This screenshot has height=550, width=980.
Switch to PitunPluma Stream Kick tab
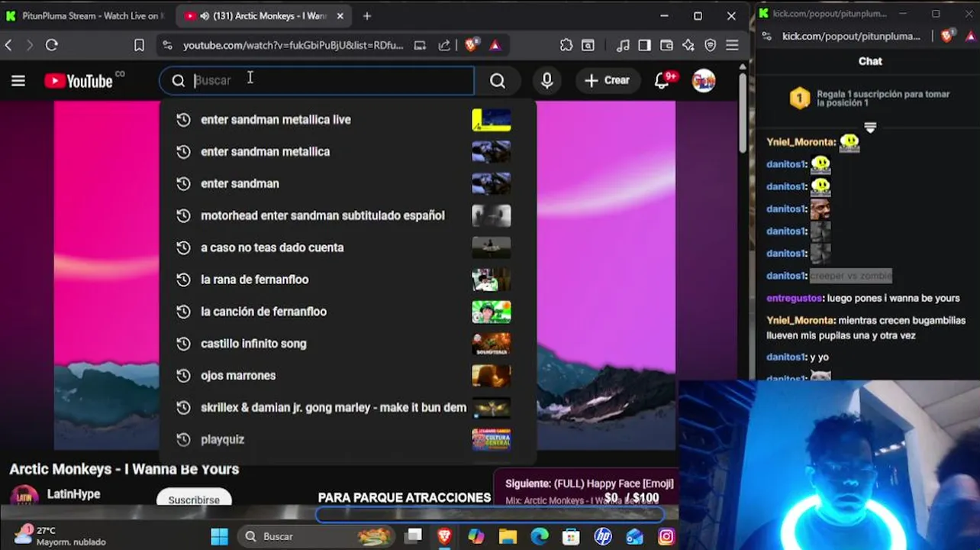click(x=85, y=16)
